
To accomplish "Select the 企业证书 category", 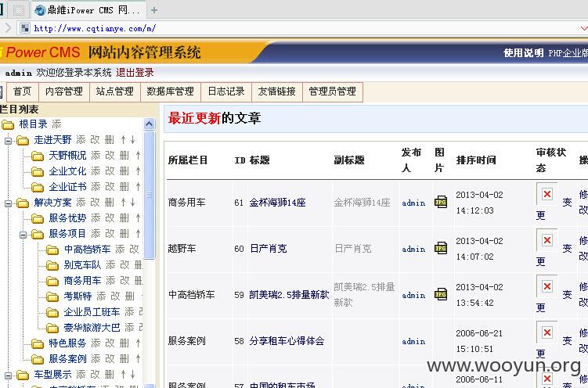I will click(67, 187).
